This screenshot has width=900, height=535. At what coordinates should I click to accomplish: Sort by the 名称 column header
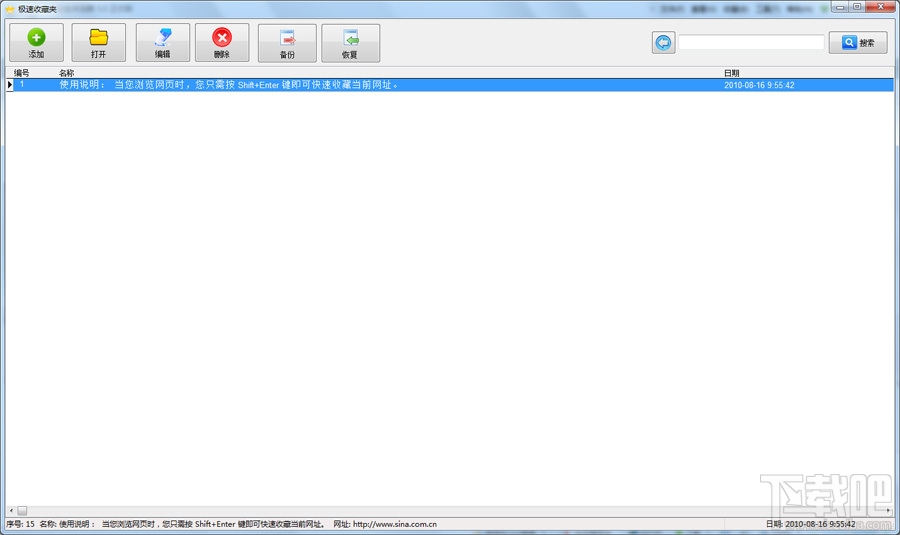click(x=67, y=73)
